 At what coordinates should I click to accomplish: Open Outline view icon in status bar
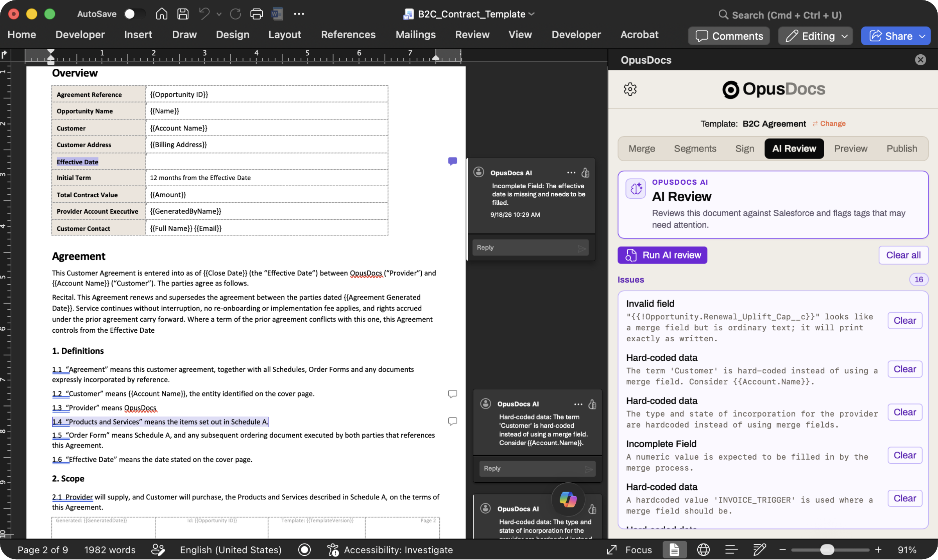pyautogui.click(x=731, y=550)
